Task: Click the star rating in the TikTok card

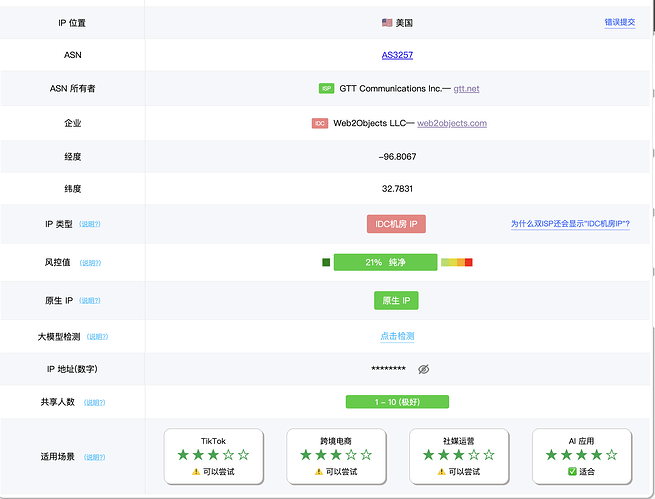Action: click(x=213, y=455)
